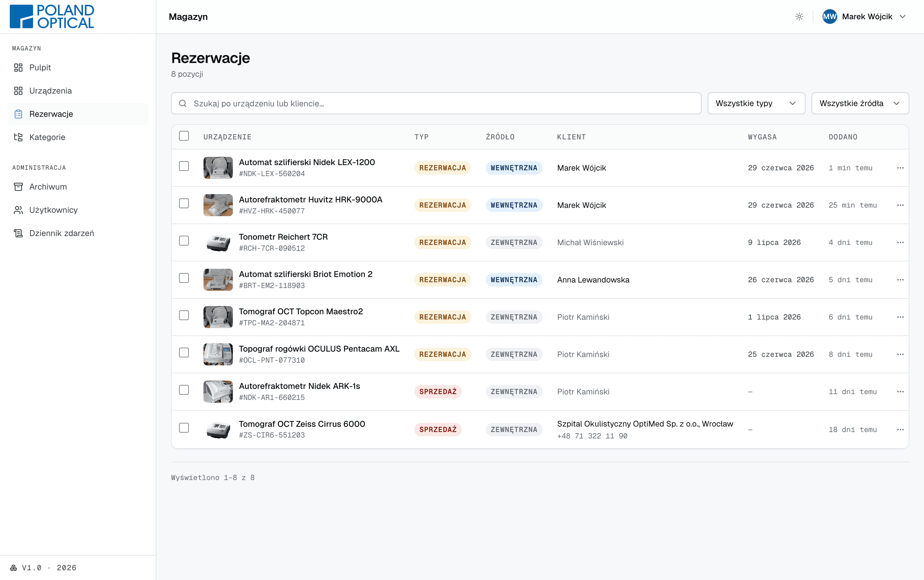
Task: Click the Dodano column header
Action: [x=843, y=137]
